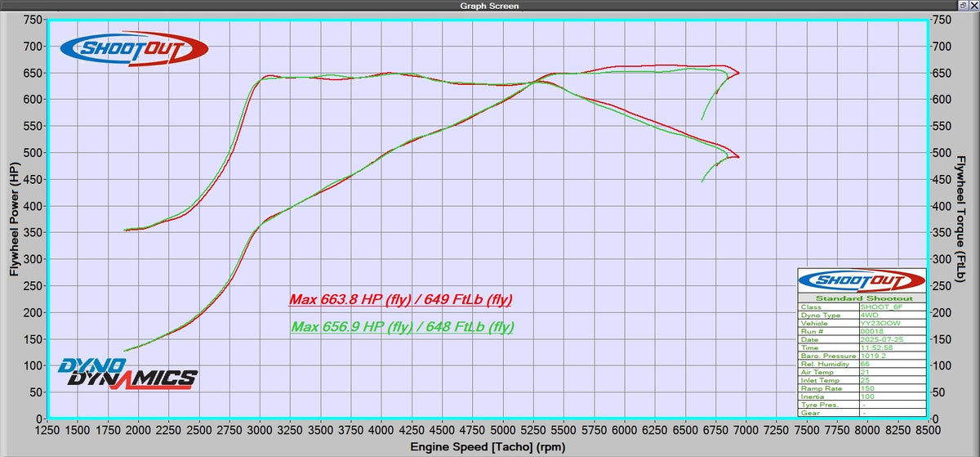Click the Baro. Pressure row in table

click(862, 356)
